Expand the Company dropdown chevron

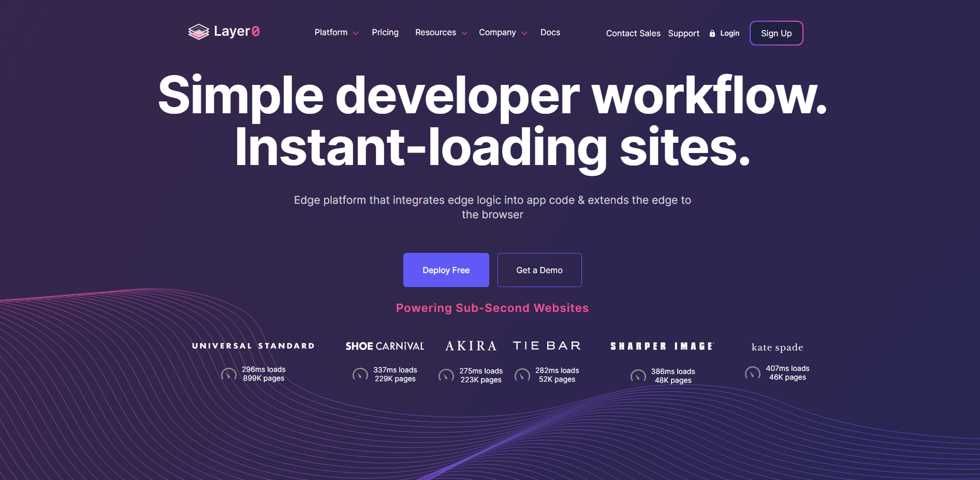524,33
